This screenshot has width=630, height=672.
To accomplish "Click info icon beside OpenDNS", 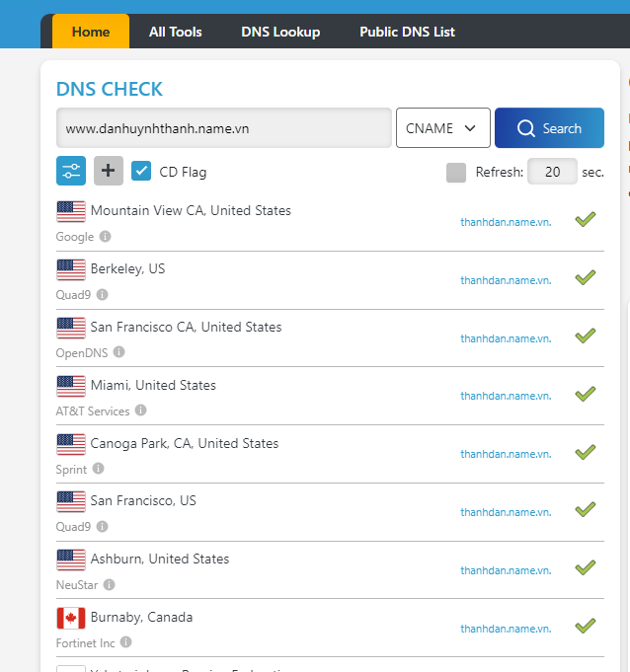I will (119, 352).
